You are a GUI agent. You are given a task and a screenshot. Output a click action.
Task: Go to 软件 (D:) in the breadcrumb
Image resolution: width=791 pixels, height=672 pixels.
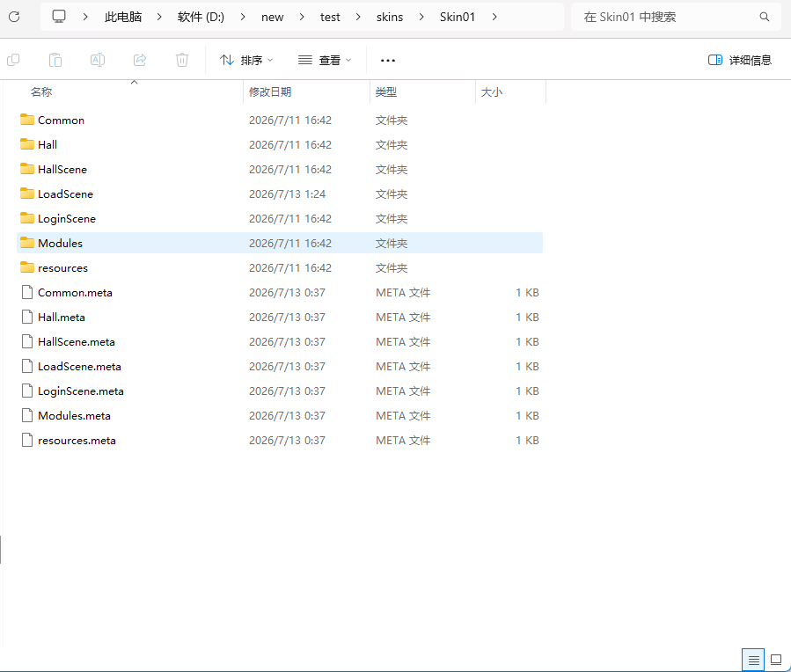[x=201, y=17]
